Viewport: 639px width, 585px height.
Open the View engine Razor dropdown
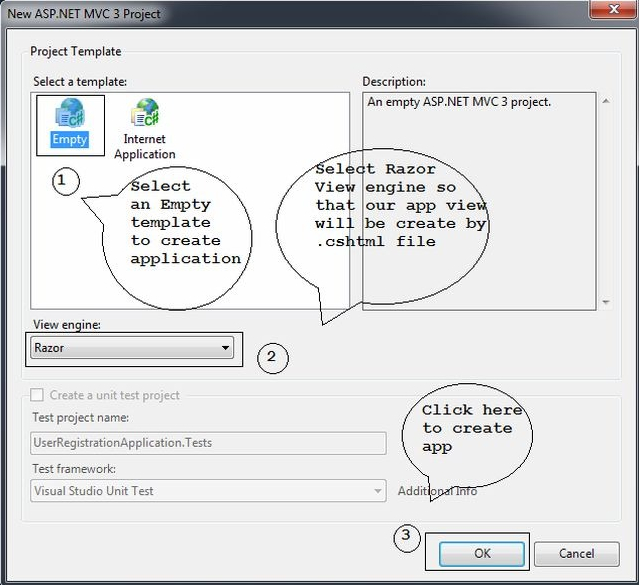pyautogui.click(x=132, y=348)
